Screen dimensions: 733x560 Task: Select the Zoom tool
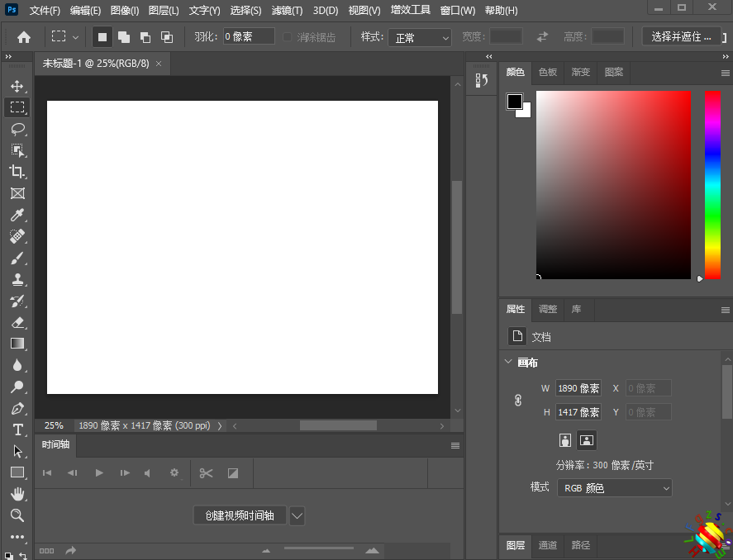17,515
